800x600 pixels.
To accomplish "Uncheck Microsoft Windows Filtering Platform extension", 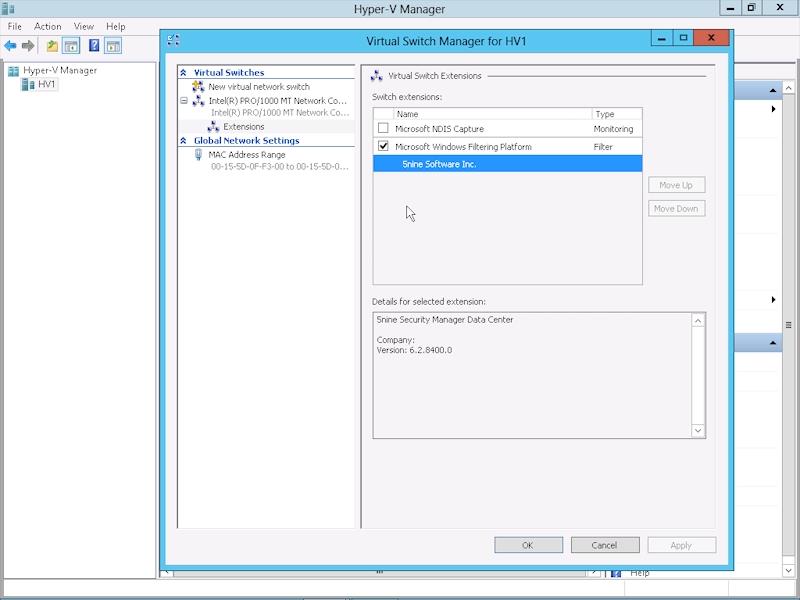I will pos(383,147).
